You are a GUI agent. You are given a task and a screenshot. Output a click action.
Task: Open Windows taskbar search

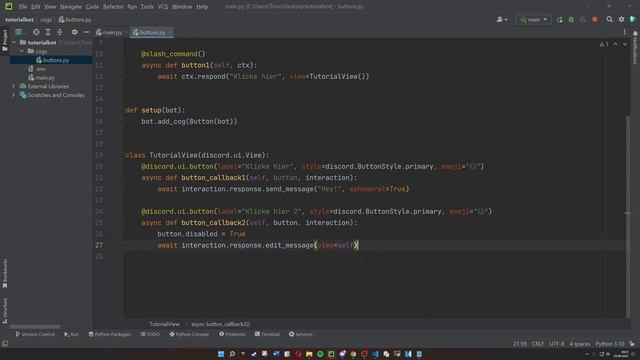tap(232, 354)
